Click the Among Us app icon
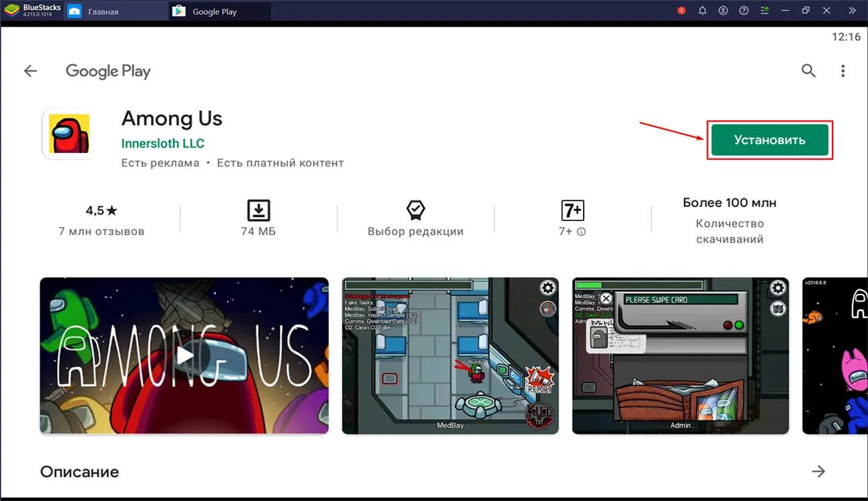The height and width of the screenshot is (501, 868). (x=69, y=134)
